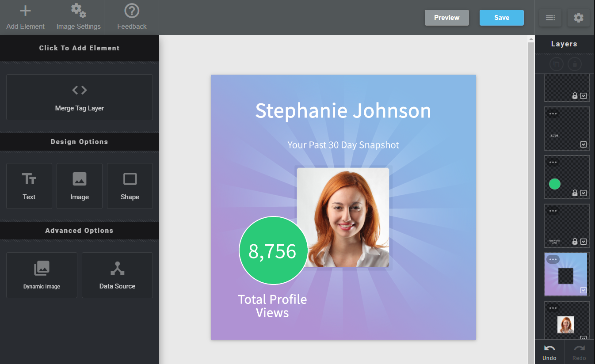Open the Data Source option
The height and width of the screenshot is (364, 595).
(117, 275)
